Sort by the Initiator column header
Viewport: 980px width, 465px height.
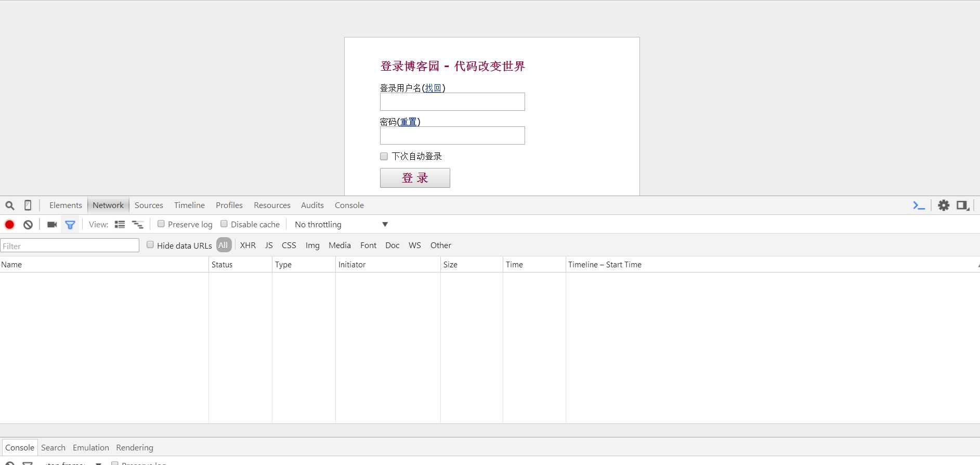388,265
